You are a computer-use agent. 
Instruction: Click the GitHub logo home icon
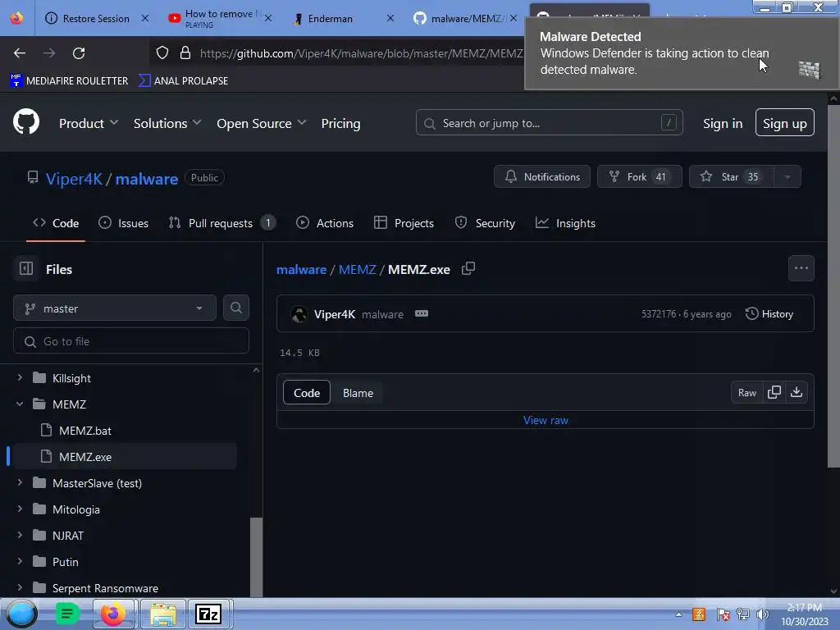[x=26, y=122]
